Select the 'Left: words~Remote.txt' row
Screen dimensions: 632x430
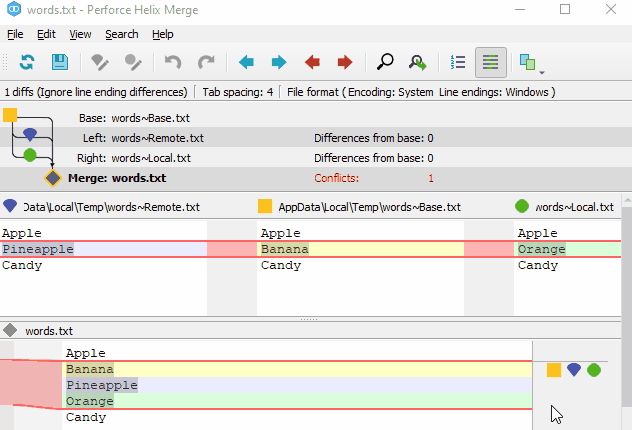[x=316, y=138]
